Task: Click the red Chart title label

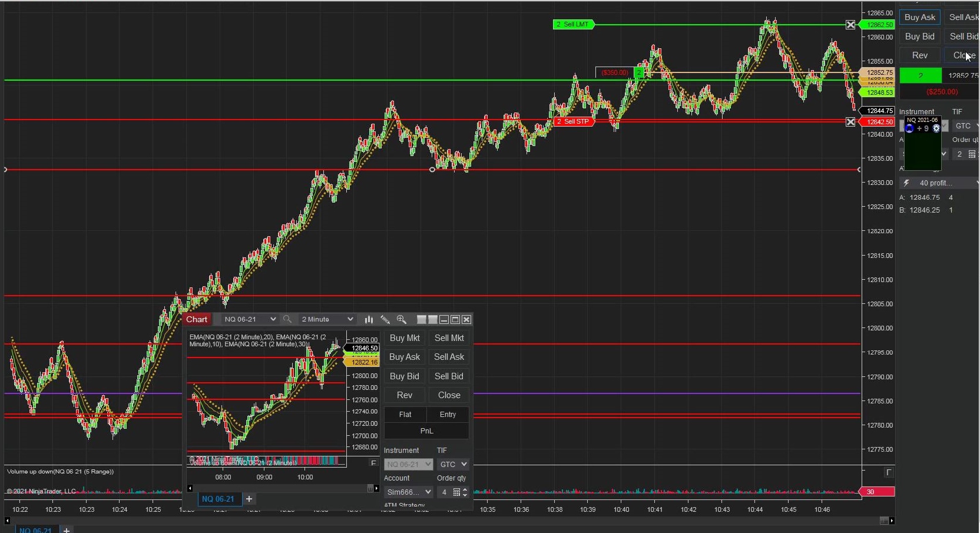Action: [197, 319]
